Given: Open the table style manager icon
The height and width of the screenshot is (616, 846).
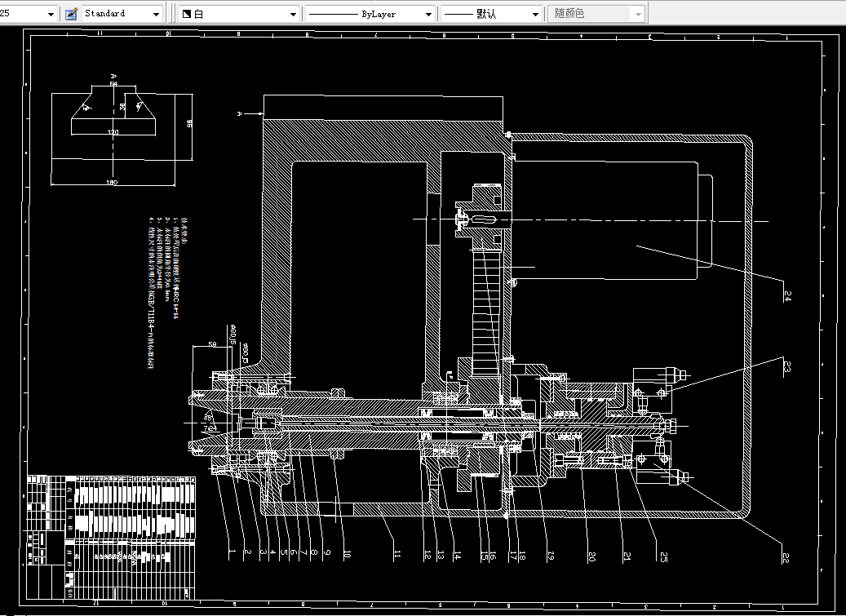Looking at the screenshot, I should 71,14.
